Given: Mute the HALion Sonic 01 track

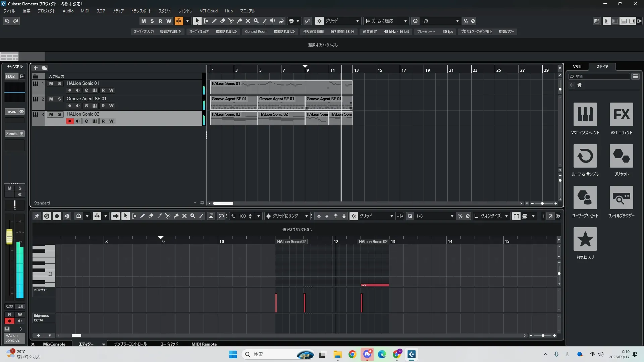Looking at the screenshot, I should pyautogui.click(x=51, y=83).
